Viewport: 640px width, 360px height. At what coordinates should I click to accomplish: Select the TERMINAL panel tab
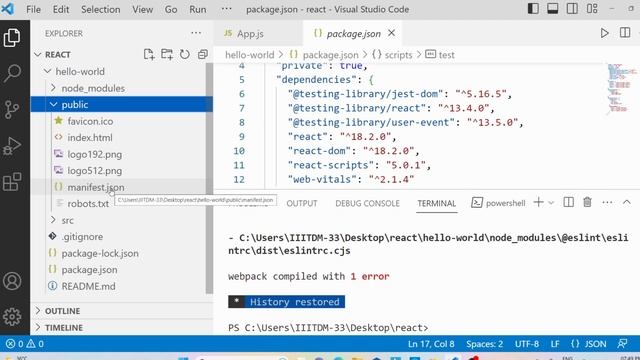click(436, 203)
